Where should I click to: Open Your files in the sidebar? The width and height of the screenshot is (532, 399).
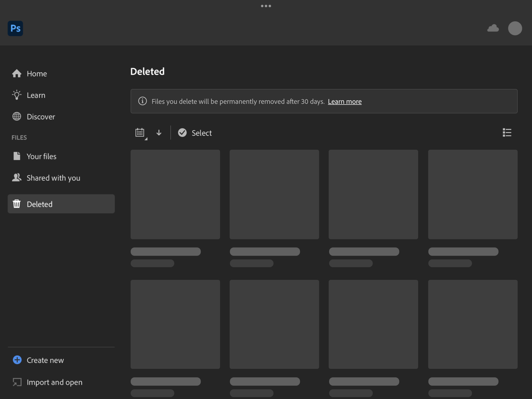pos(41,156)
